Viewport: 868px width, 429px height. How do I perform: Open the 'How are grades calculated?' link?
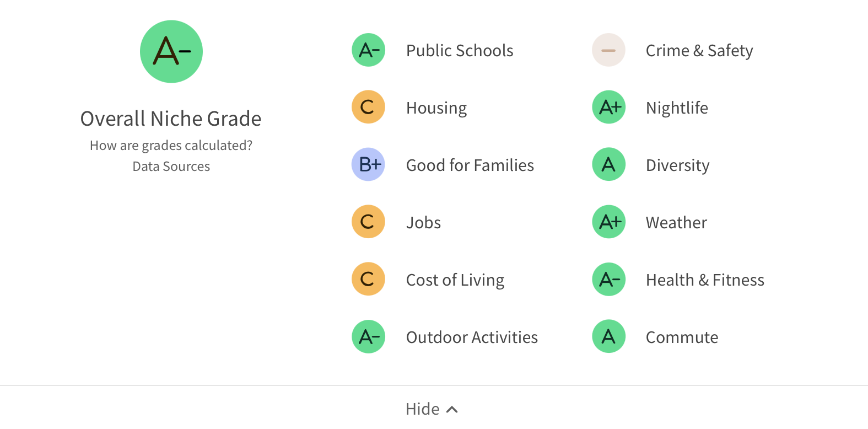point(171,146)
